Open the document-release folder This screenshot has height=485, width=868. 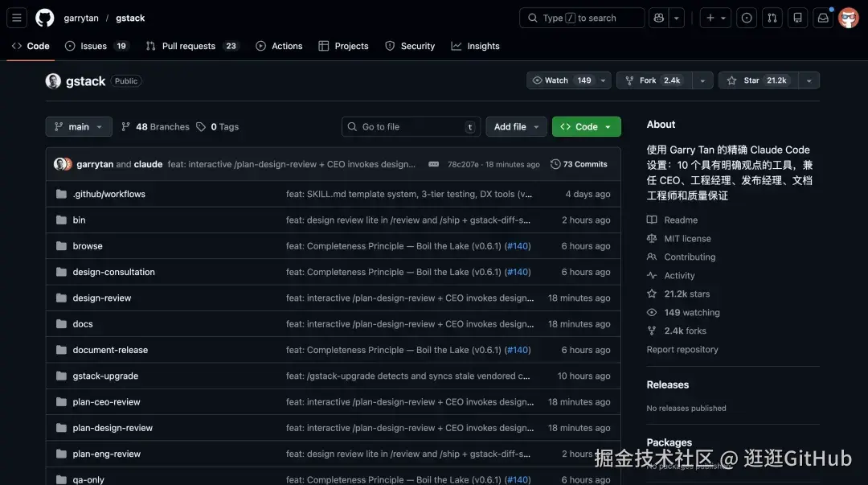pyautogui.click(x=110, y=350)
